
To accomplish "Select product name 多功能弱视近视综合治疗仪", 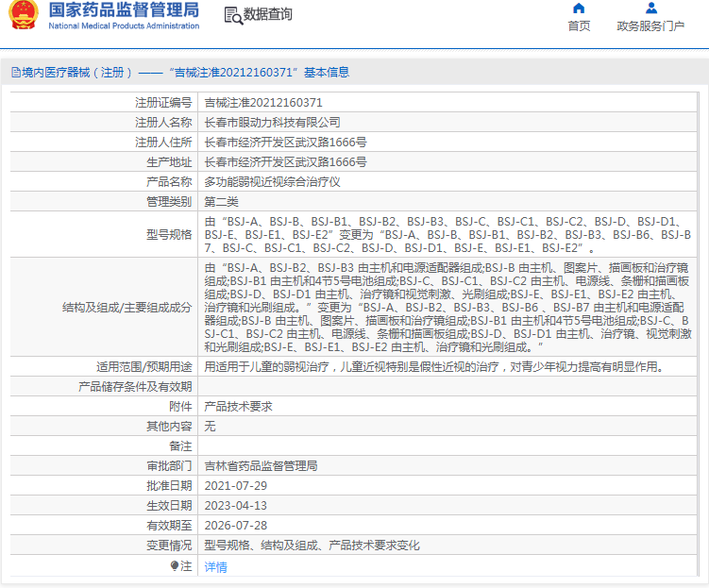I will click(x=272, y=182).
